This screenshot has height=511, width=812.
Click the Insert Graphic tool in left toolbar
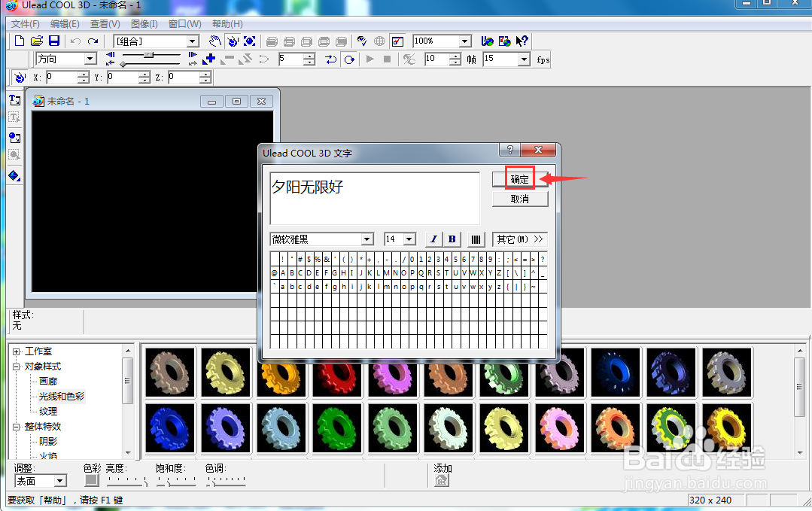(x=14, y=137)
